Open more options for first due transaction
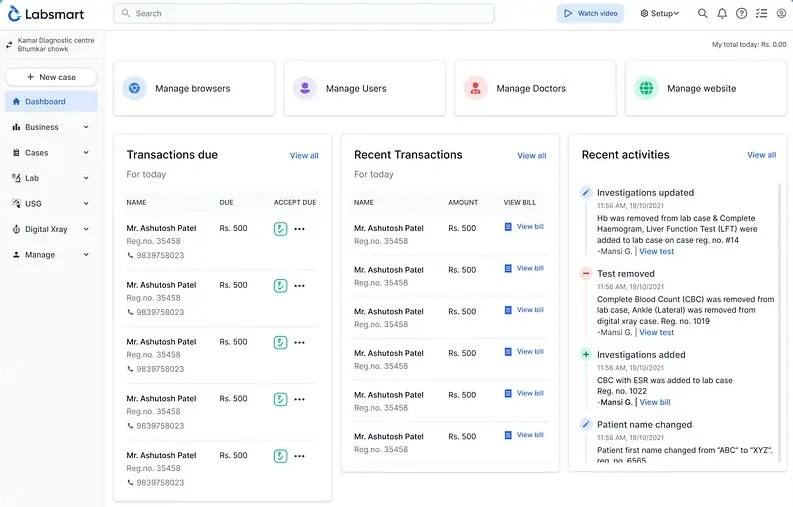The image size is (793, 507). 299,229
